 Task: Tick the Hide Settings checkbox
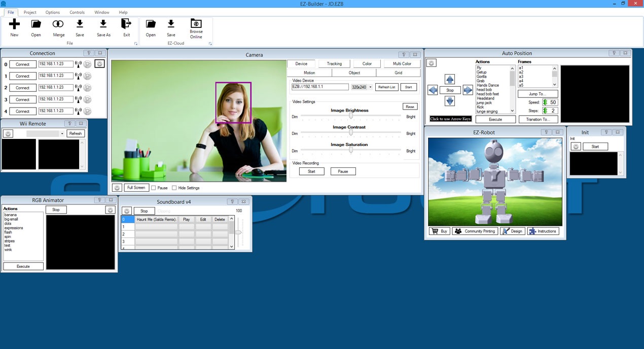(174, 188)
